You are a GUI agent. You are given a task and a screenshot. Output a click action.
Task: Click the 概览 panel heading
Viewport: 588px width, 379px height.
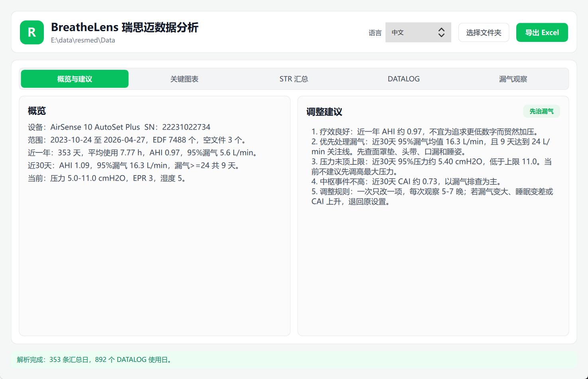point(37,111)
